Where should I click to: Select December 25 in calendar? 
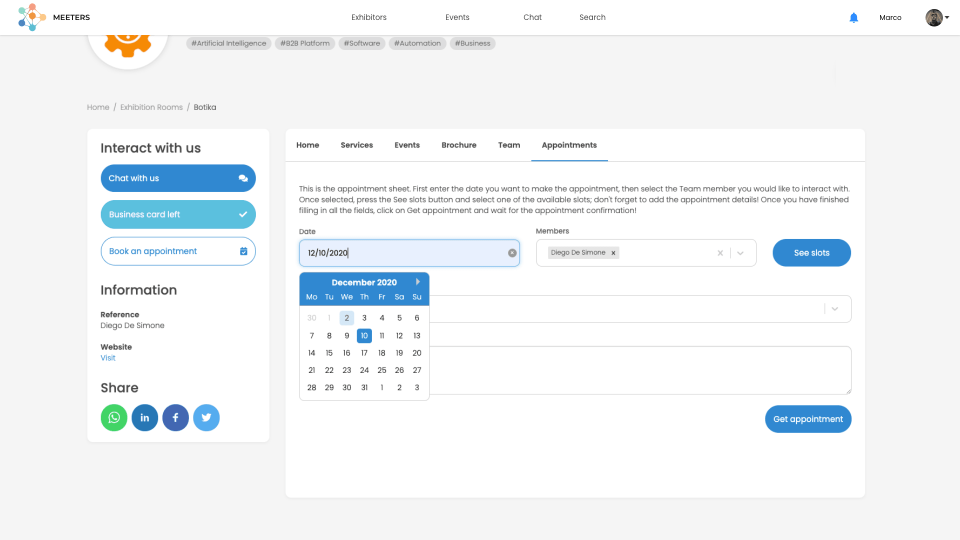pyautogui.click(x=381, y=370)
